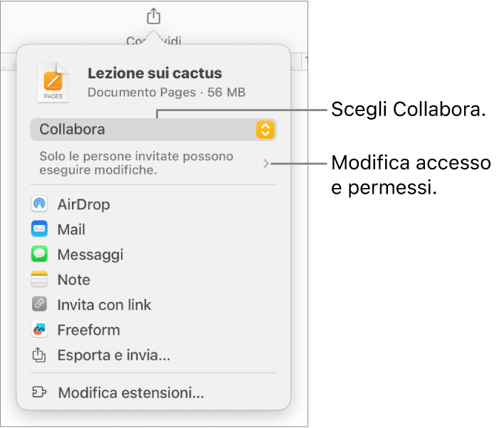
Task: Choose AirDrop from the share list
Action: (x=84, y=205)
